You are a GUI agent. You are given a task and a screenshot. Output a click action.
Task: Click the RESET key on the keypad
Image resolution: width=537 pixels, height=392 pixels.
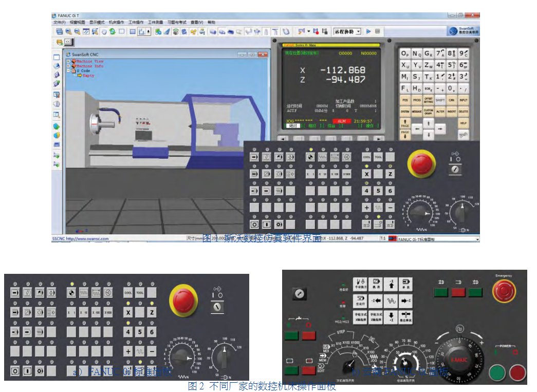pos(464,135)
